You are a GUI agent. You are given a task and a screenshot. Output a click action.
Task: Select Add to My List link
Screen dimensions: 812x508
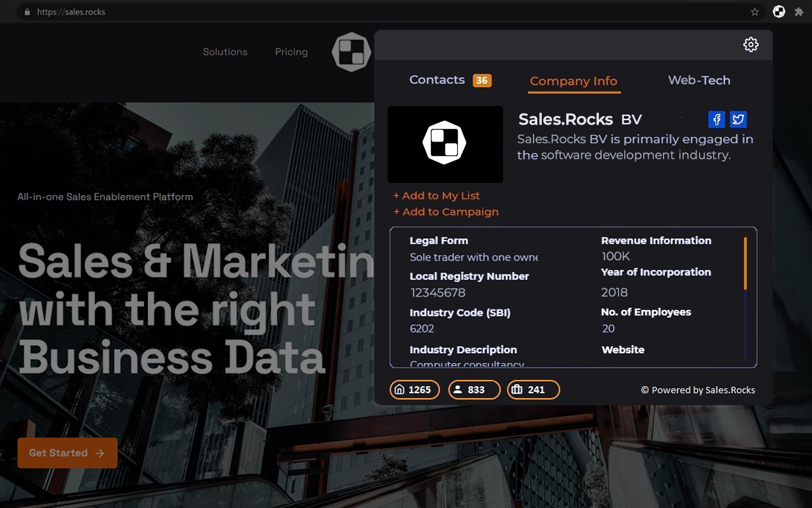pos(436,195)
